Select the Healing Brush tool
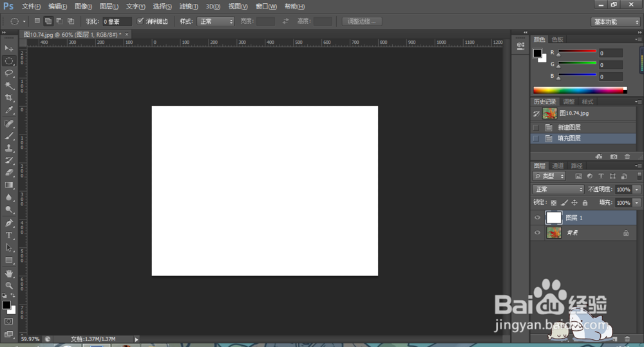 pos(8,124)
